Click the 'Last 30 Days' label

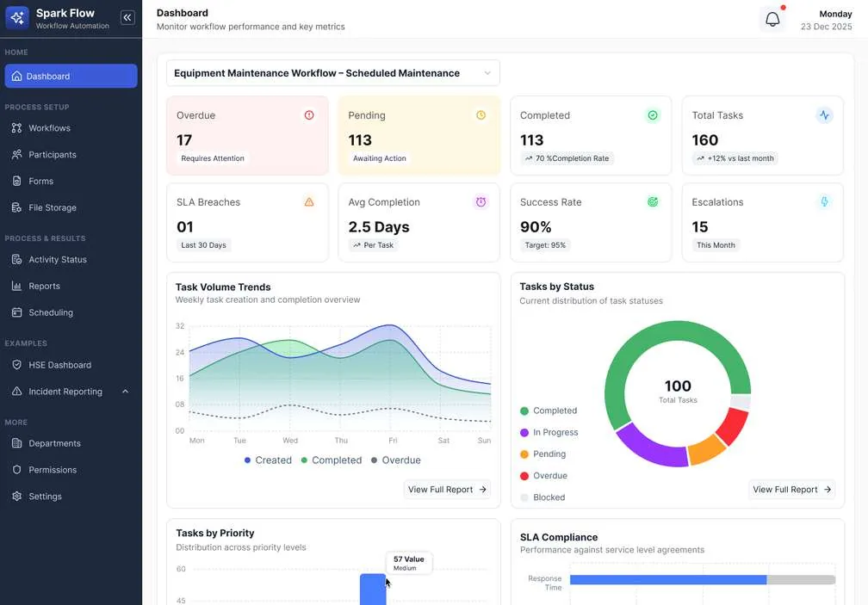[204, 245]
